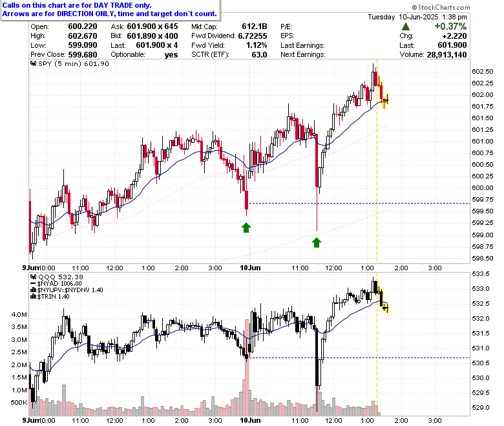The image size is (504, 426).
Task: Click the Mkt Cap value 612.1B
Action: [255, 27]
